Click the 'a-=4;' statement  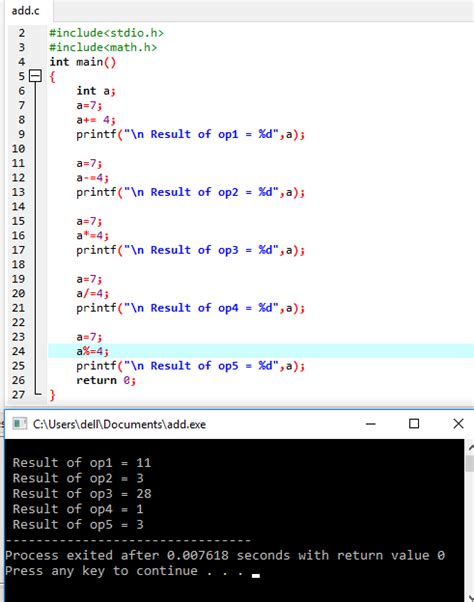pos(92,178)
